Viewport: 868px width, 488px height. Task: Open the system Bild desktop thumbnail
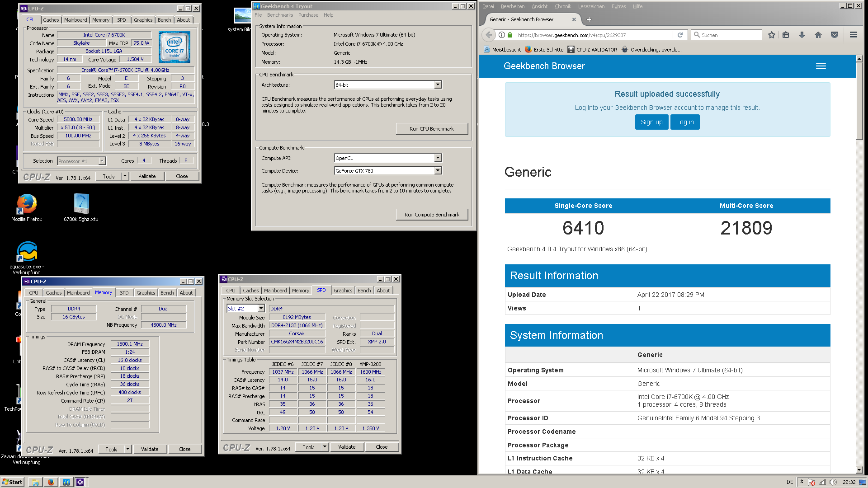(x=242, y=20)
